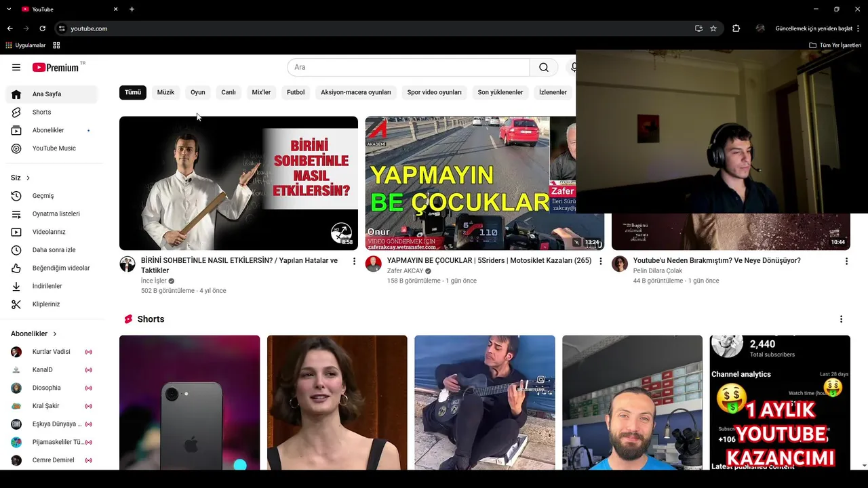The image size is (868, 488).
Task: Click the Ara search input field
Action: 408,67
